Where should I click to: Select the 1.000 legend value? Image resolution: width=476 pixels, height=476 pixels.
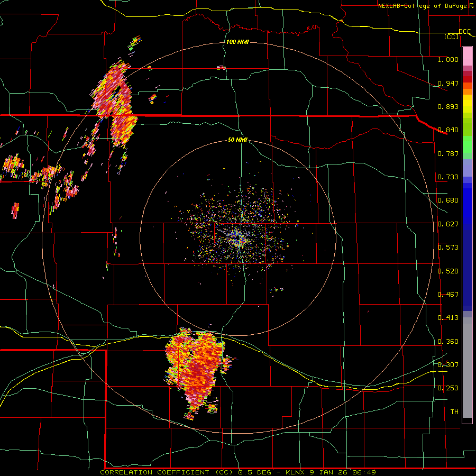[x=448, y=59]
